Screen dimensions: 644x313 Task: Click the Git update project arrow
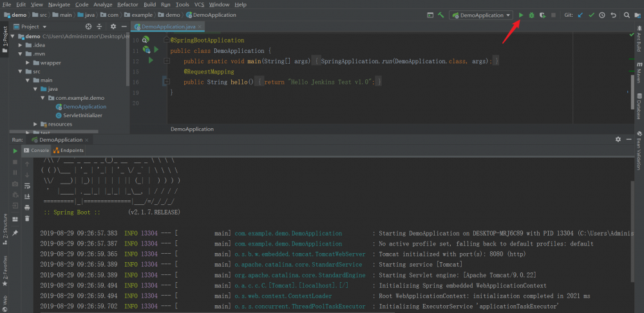[580, 15]
